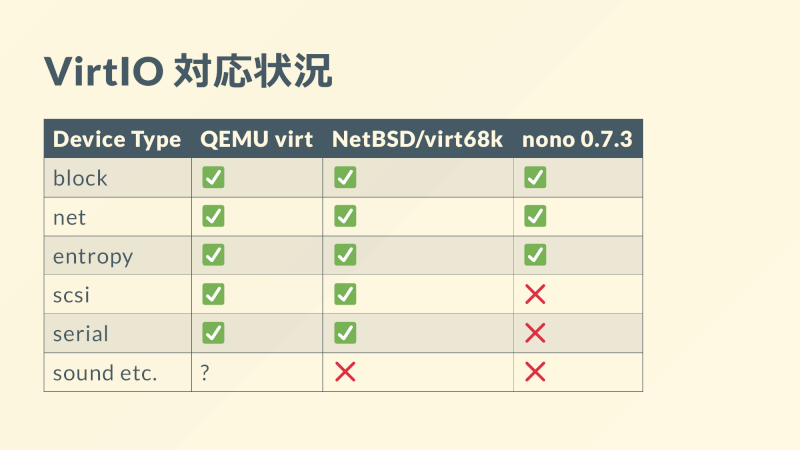Screen dimensions: 800x450
Task: Click the nono 0.7.3 column header
Action: pyautogui.click(x=577, y=139)
